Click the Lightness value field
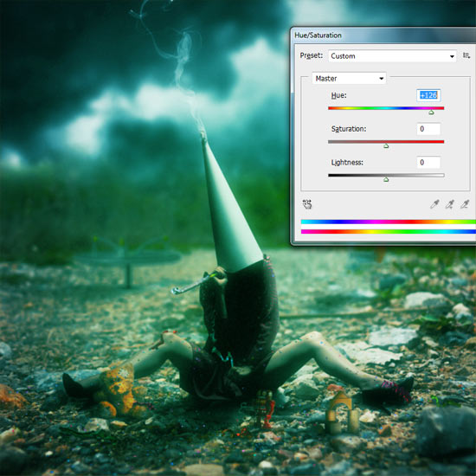This screenshot has width=476, height=476. [x=428, y=163]
